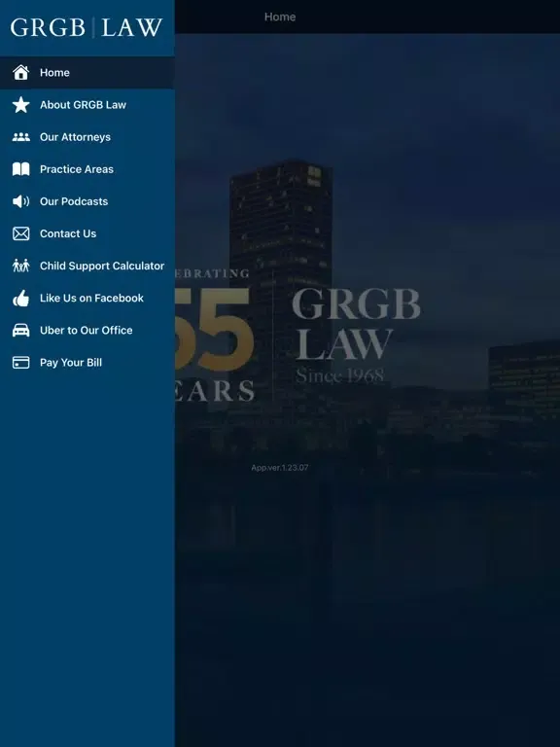Click the car icon for Uber
This screenshot has width=560, height=747.
[21, 330]
